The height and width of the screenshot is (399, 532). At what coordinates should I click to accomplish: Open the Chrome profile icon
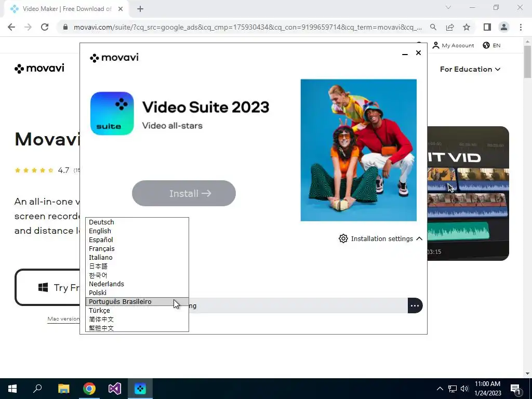[x=504, y=27]
